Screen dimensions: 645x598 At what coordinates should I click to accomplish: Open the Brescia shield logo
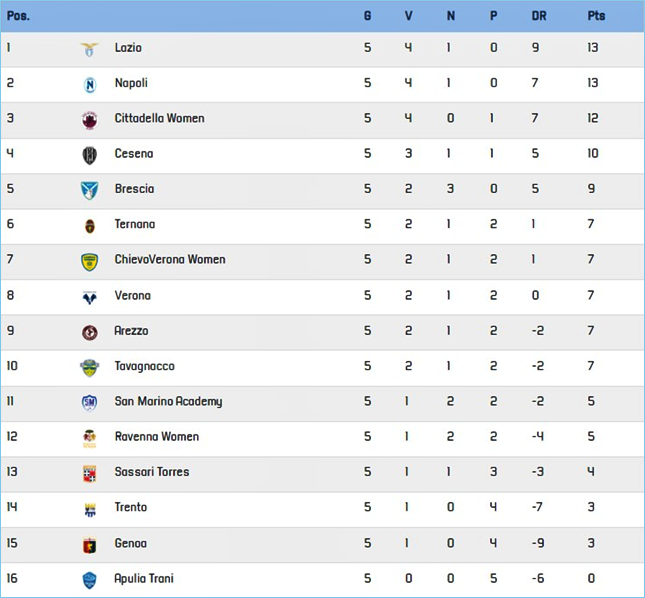coord(89,191)
